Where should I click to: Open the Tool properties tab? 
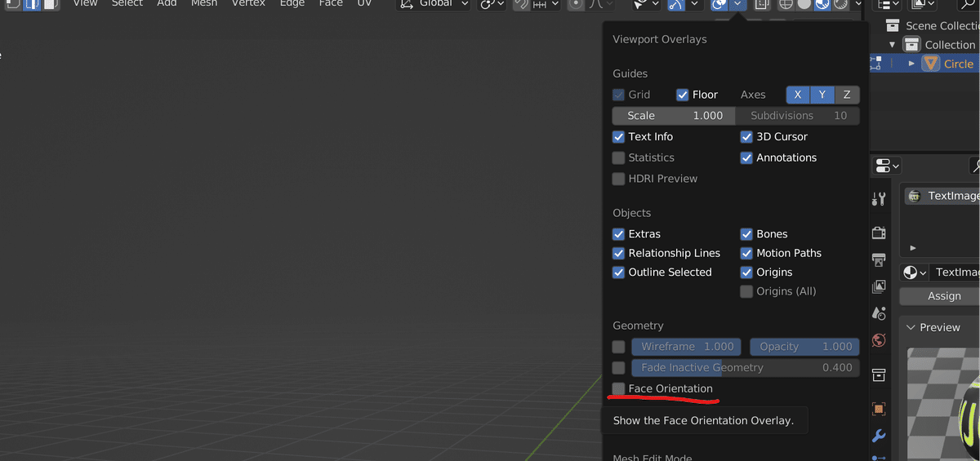[x=879, y=198]
